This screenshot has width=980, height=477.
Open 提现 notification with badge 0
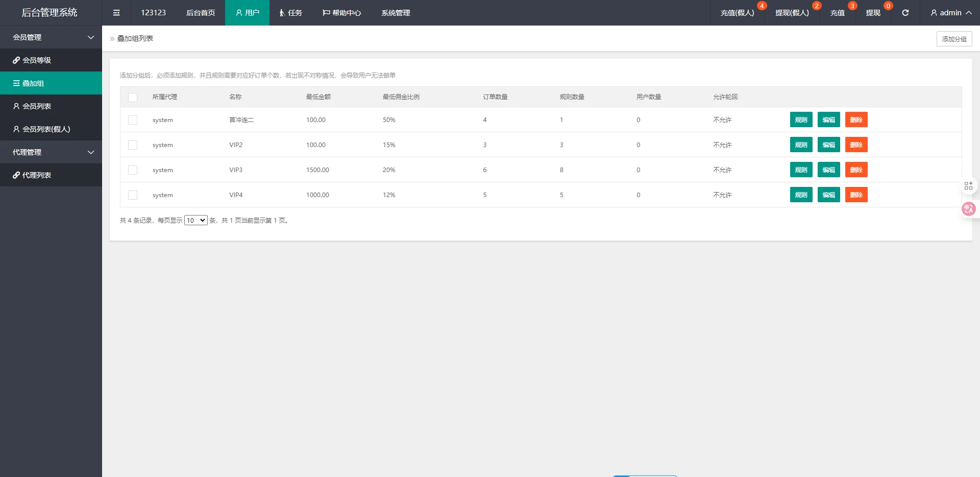click(x=873, y=13)
